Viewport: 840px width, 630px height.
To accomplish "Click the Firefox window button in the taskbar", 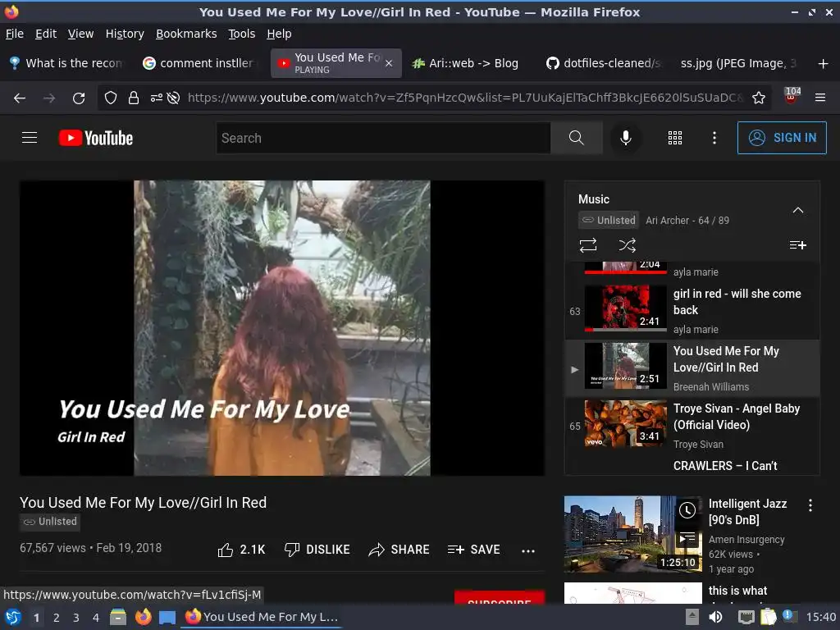I will (262, 617).
